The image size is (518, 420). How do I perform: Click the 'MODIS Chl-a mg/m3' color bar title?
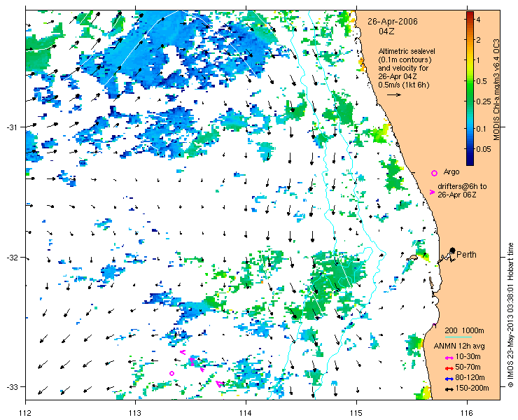(496, 90)
